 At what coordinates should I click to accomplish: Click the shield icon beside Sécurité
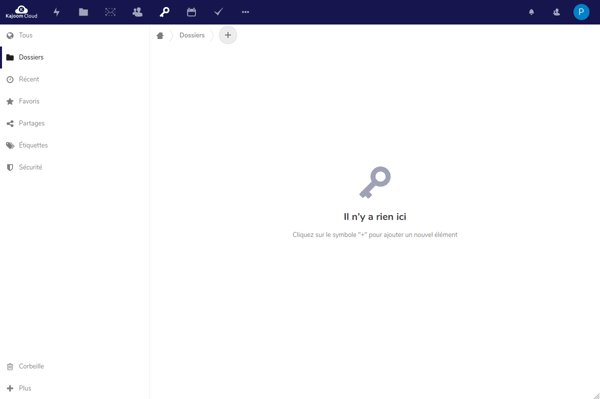10,168
